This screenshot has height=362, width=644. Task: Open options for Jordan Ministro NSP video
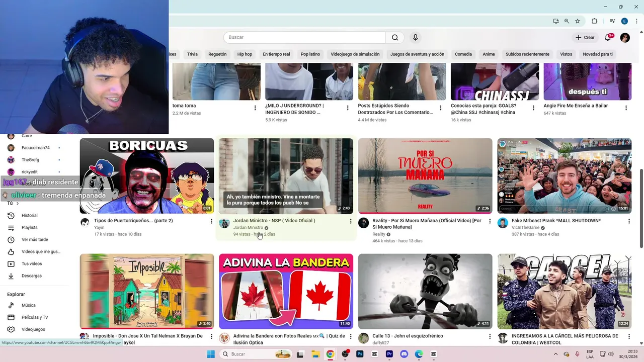(x=351, y=221)
